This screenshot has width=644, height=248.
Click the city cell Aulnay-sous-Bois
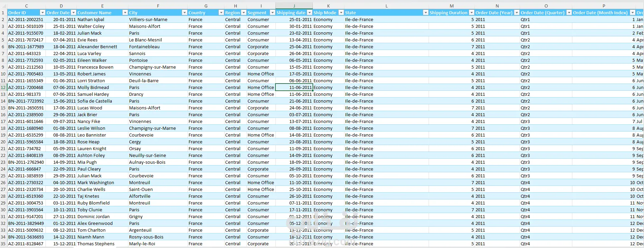[x=158, y=162]
